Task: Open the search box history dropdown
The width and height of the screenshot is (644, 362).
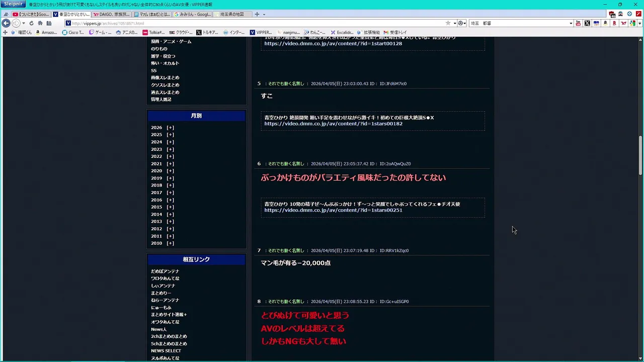Action: point(571,23)
